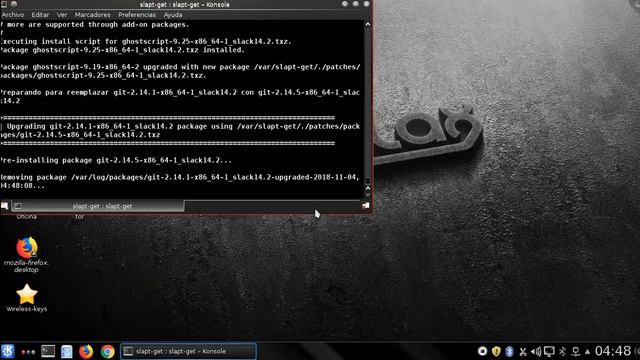Image resolution: width=640 pixels, height=360 pixels.
Task: Open the Editar menu
Action: 40,15
